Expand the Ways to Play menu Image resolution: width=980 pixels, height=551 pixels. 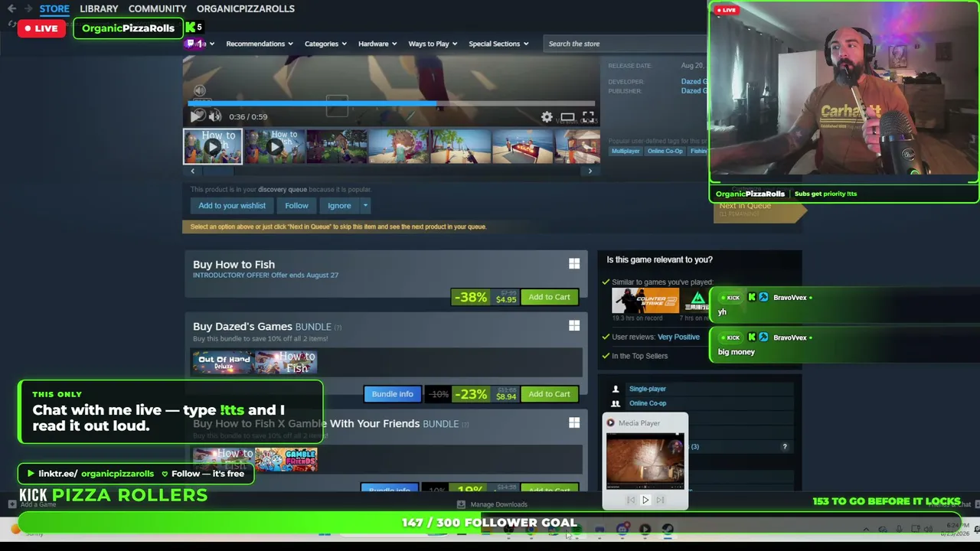click(x=433, y=44)
